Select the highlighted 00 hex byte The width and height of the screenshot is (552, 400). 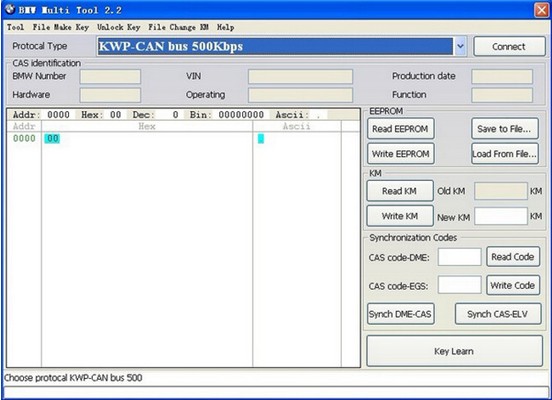[52, 138]
